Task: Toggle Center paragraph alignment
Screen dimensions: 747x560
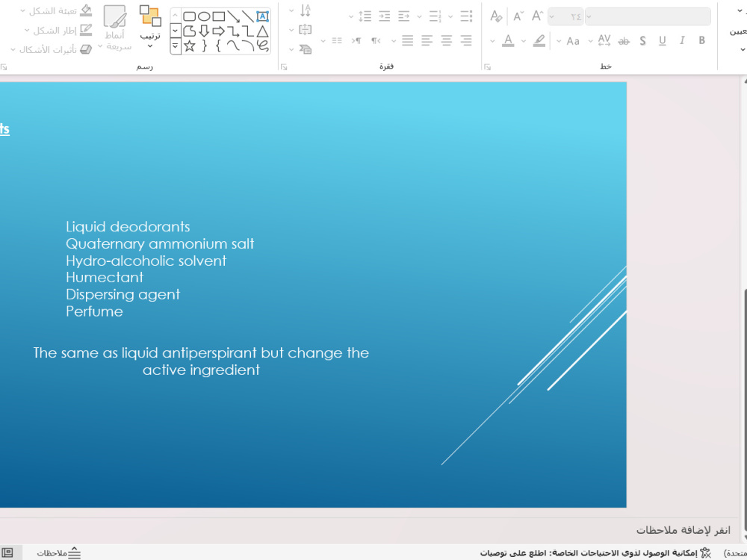Action: pos(447,41)
